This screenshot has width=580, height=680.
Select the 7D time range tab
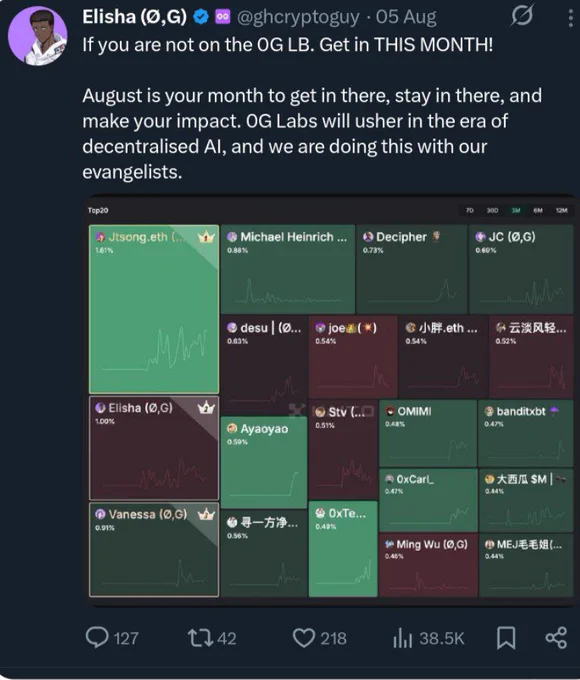[470, 210]
